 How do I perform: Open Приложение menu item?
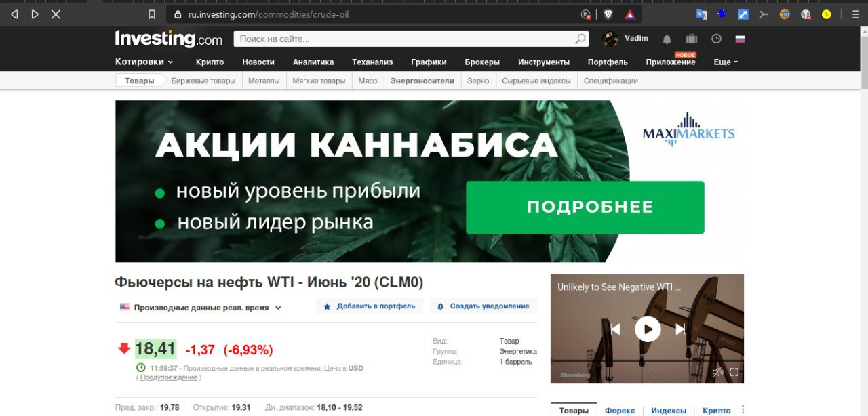[671, 62]
